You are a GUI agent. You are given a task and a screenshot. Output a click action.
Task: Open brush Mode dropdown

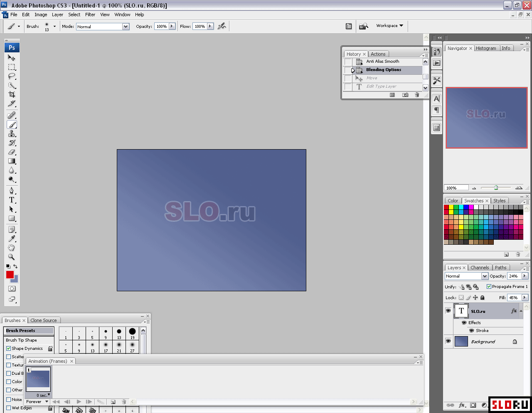point(126,27)
